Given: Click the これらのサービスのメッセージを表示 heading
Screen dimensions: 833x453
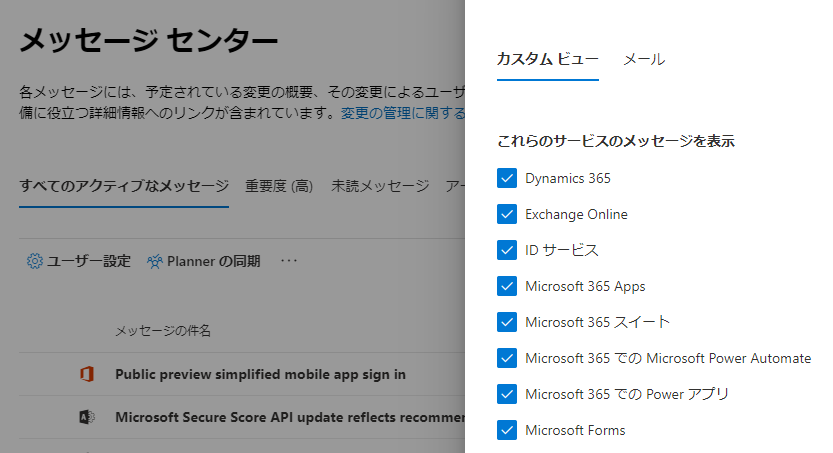Looking at the screenshot, I should (616, 141).
